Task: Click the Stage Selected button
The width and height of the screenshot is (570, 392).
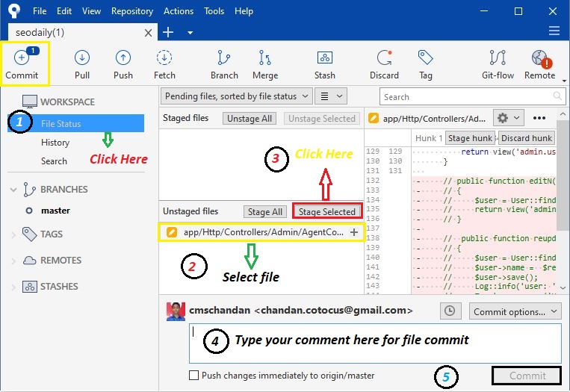Action: tap(327, 212)
